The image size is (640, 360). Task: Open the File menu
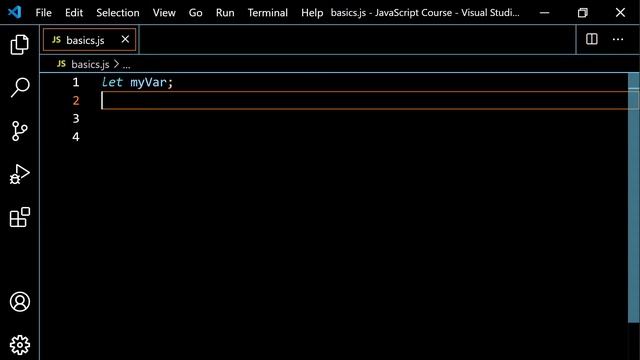click(43, 13)
